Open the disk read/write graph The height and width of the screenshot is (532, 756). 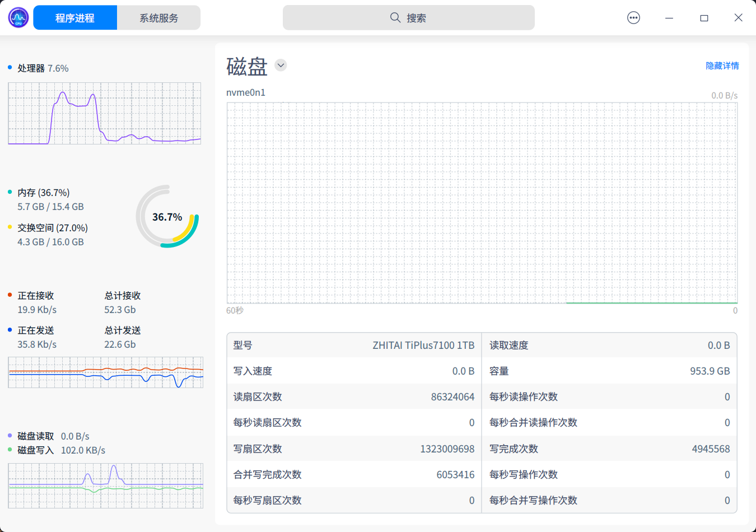(106, 486)
